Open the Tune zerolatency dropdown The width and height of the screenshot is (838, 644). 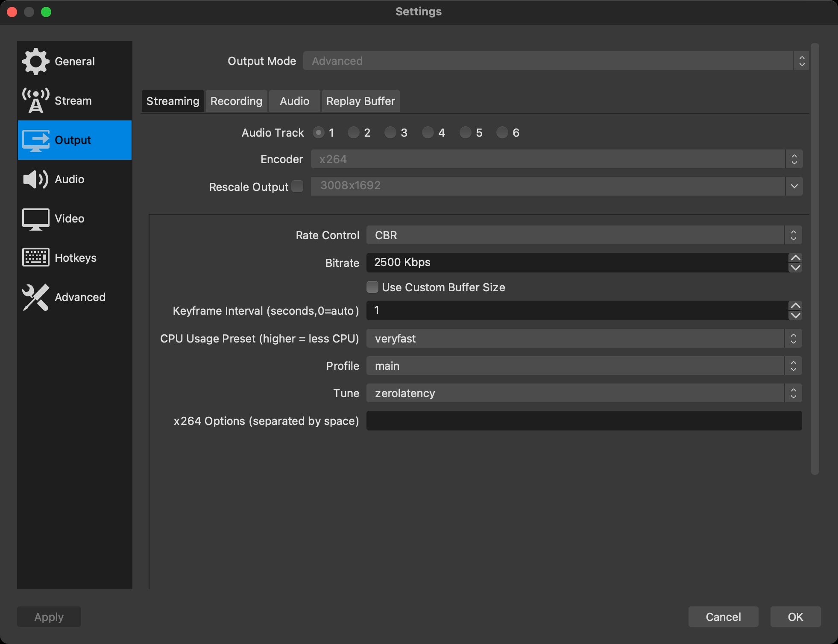tap(583, 393)
